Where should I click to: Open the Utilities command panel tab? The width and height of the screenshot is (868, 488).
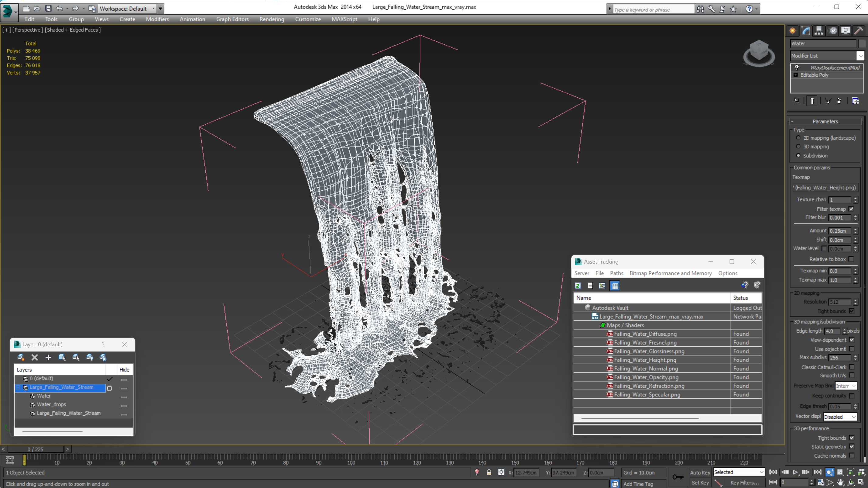(x=859, y=31)
